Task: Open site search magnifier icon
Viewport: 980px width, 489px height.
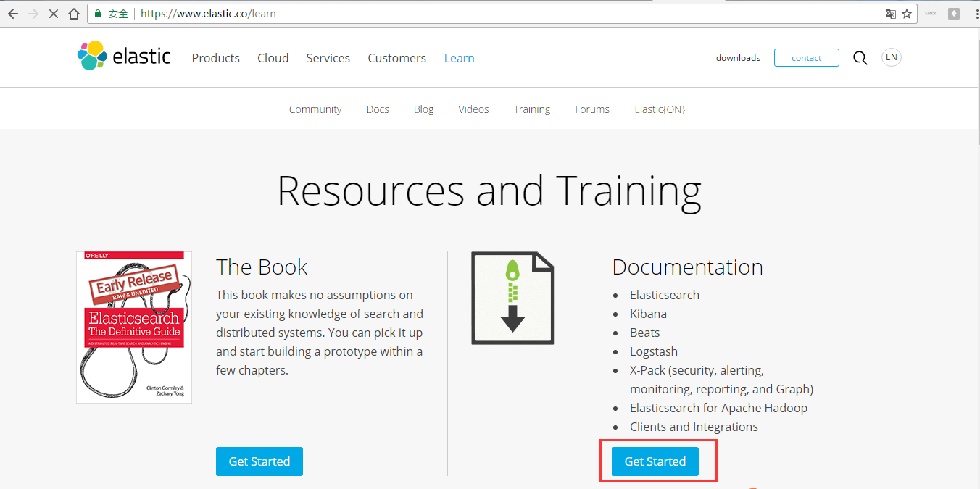Action: click(x=860, y=58)
